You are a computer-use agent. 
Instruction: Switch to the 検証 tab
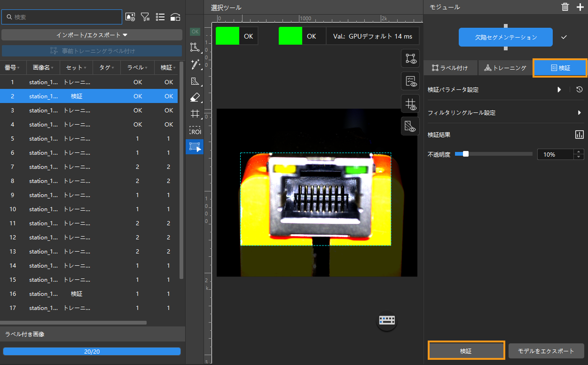point(560,68)
